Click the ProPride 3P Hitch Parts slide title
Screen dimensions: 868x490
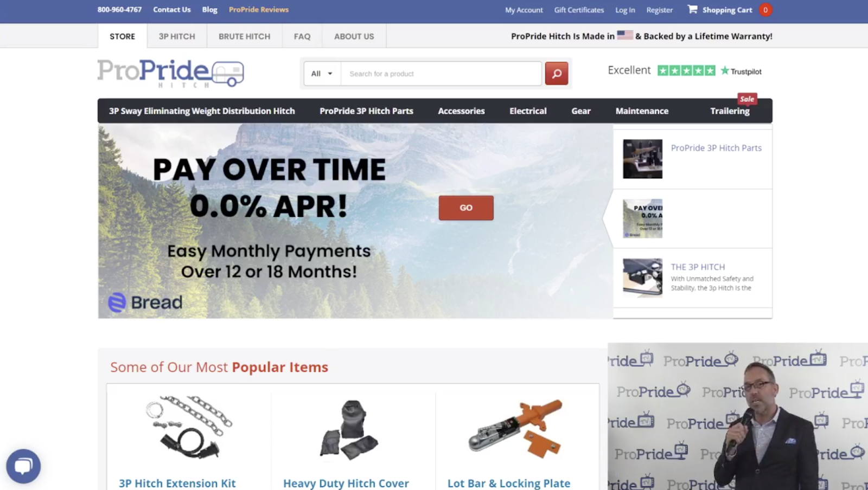tap(716, 148)
